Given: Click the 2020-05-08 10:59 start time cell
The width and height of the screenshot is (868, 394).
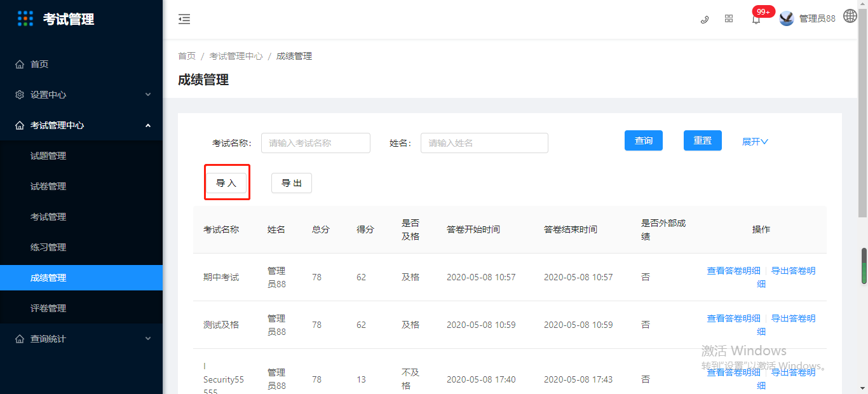Looking at the screenshot, I should (x=481, y=325).
